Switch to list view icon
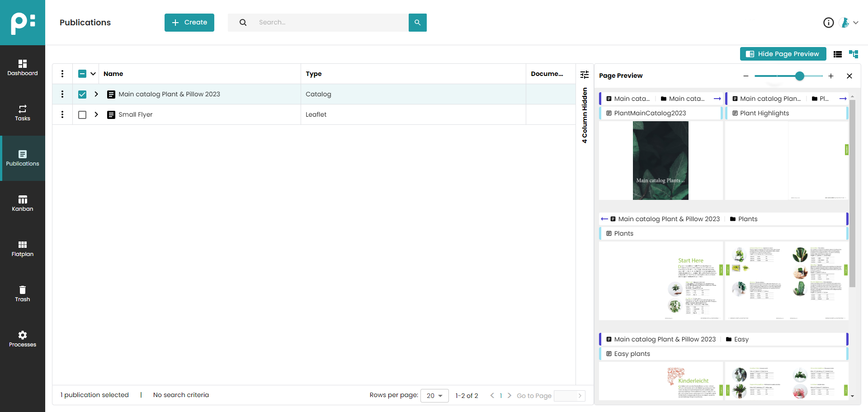The height and width of the screenshot is (412, 868). click(838, 54)
